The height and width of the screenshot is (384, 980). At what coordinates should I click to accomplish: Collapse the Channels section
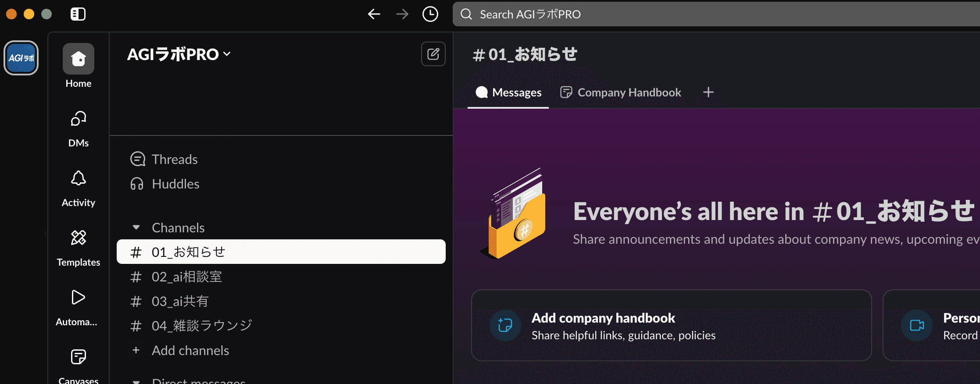point(136,228)
